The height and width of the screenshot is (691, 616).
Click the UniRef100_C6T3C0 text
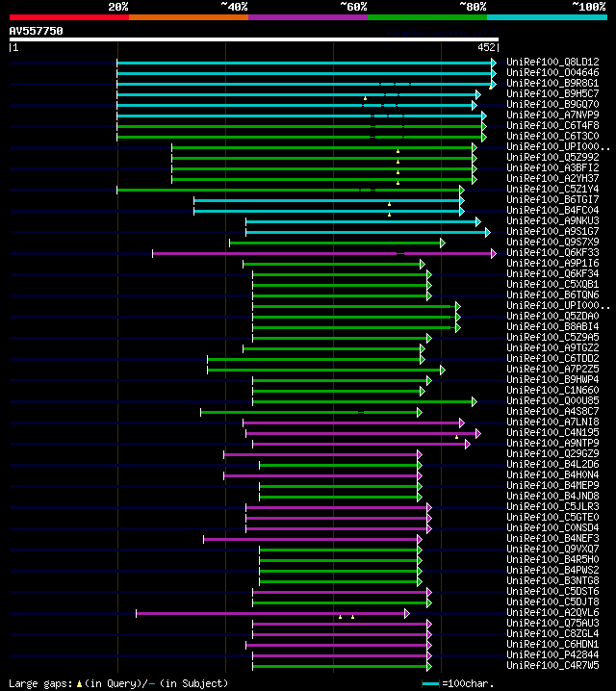(552, 136)
